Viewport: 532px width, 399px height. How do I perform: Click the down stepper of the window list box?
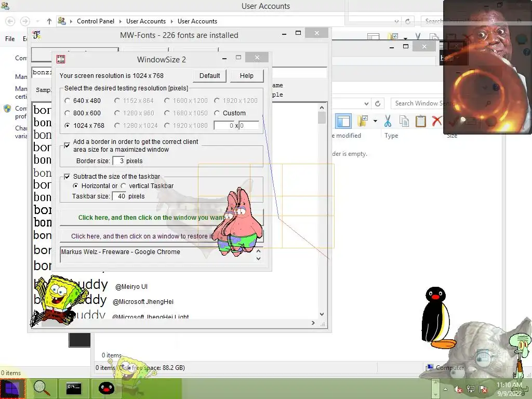[259, 259]
